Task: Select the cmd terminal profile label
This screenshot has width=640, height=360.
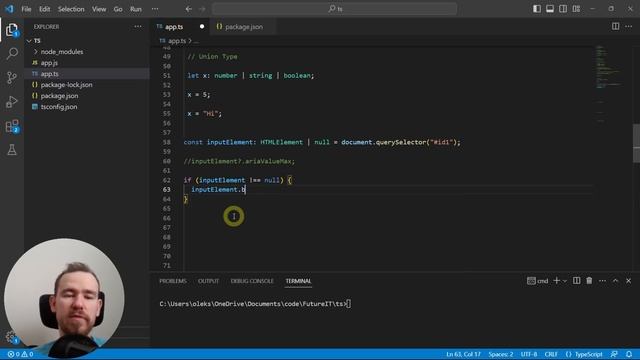Action: click(538, 281)
